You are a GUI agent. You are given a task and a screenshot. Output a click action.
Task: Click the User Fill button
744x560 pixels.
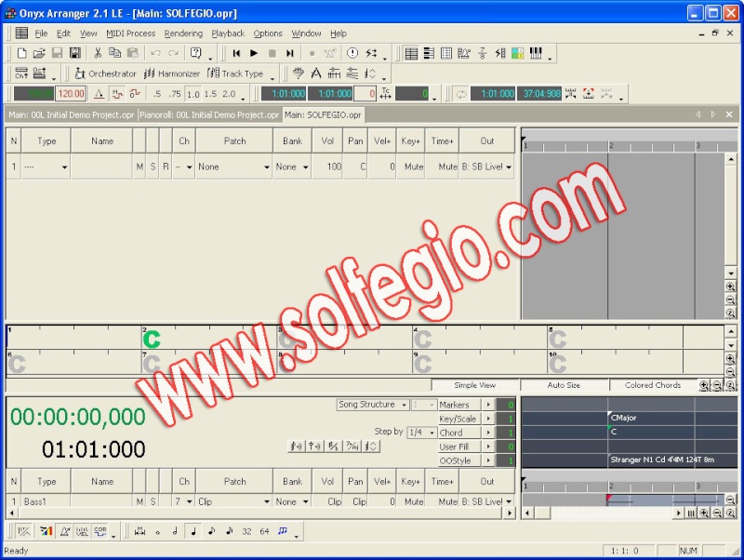coord(458,447)
